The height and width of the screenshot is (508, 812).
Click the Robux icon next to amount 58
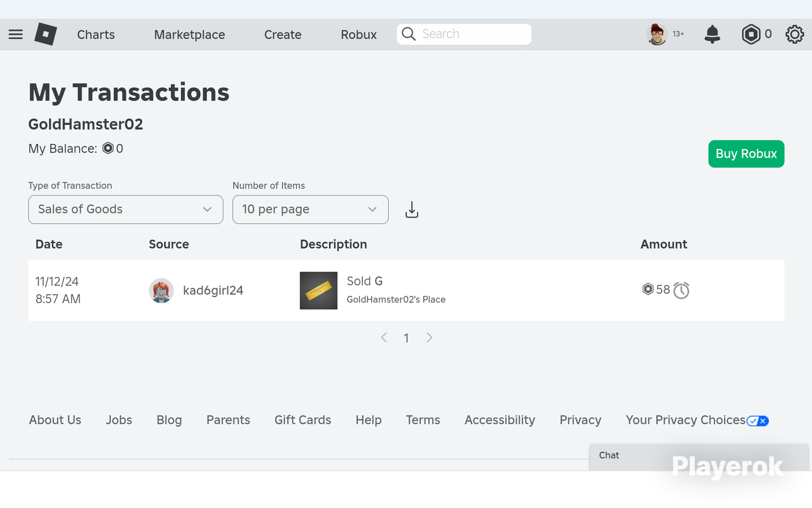(x=648, y=289)
